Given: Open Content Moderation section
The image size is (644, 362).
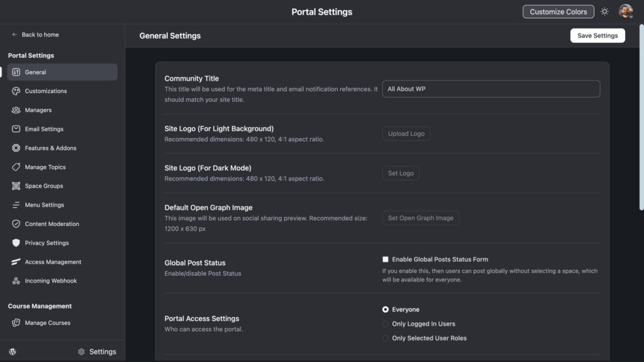Looking at the screenshot, I should point(62,223).
